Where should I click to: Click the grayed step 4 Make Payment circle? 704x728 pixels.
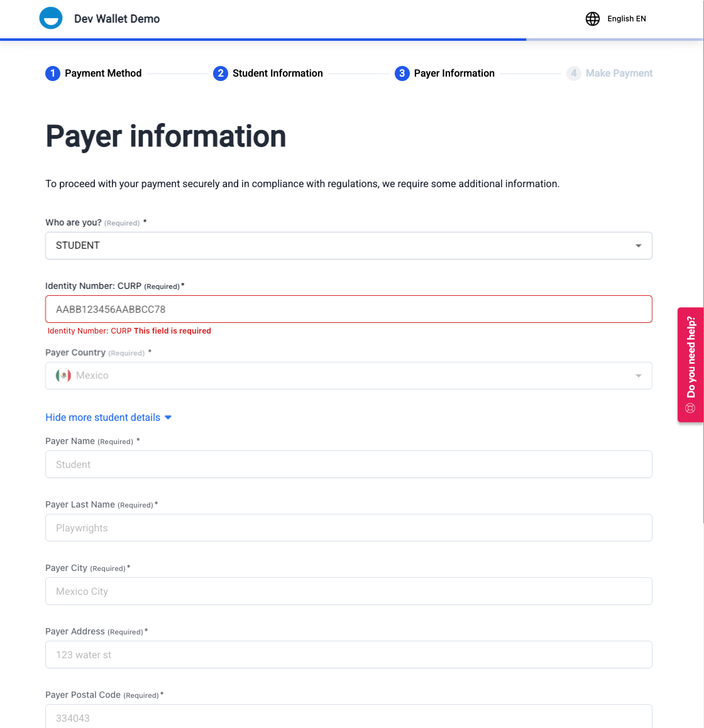click(x=574, y=73)
